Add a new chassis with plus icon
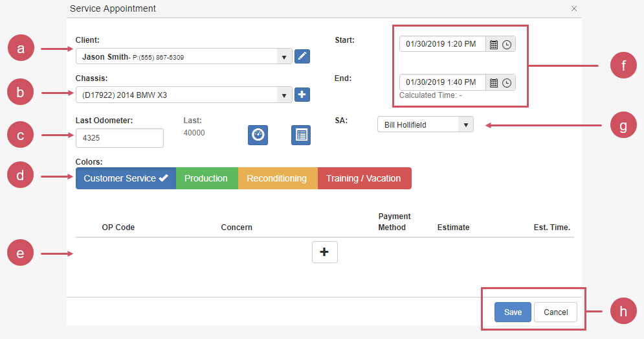Screen dimensions: 644x339 tap(302, 95)
